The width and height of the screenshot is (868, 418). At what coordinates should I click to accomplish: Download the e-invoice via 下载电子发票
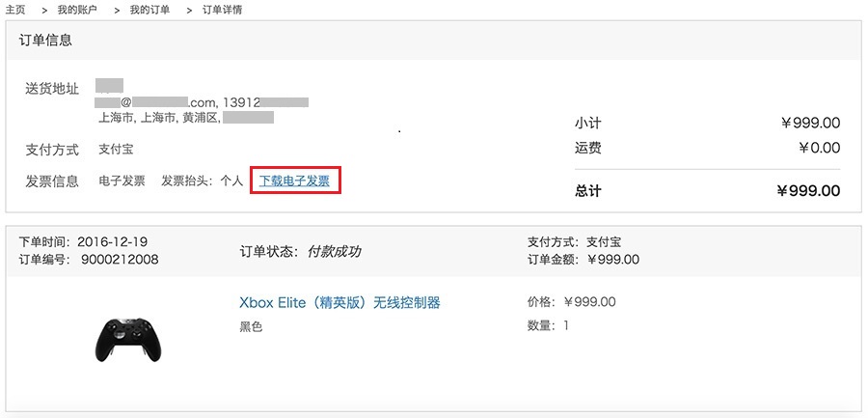pyautogui.click(x=294, y=181)
